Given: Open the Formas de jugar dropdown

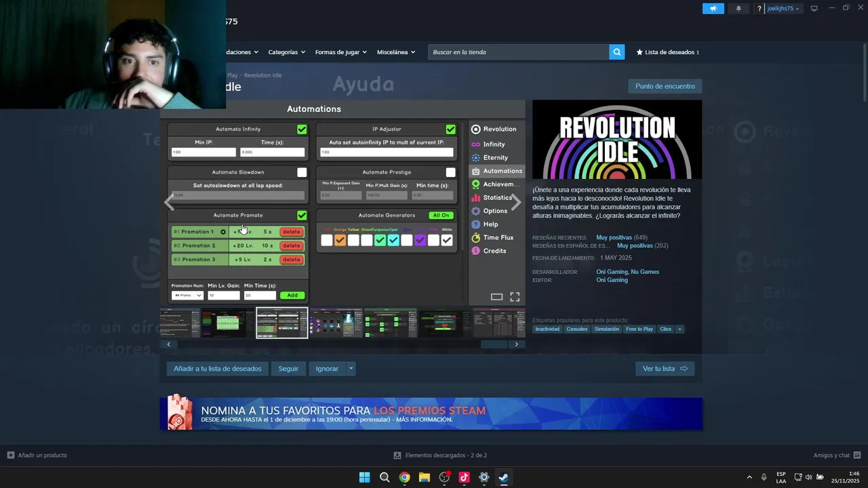Looking at the screenshot, I should point(340,52).
